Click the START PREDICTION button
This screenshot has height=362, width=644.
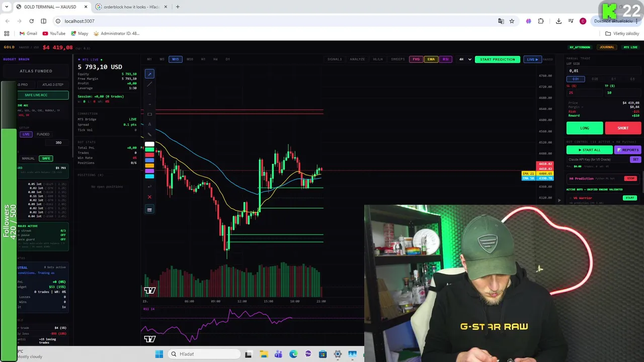click(x=498, y=59)
